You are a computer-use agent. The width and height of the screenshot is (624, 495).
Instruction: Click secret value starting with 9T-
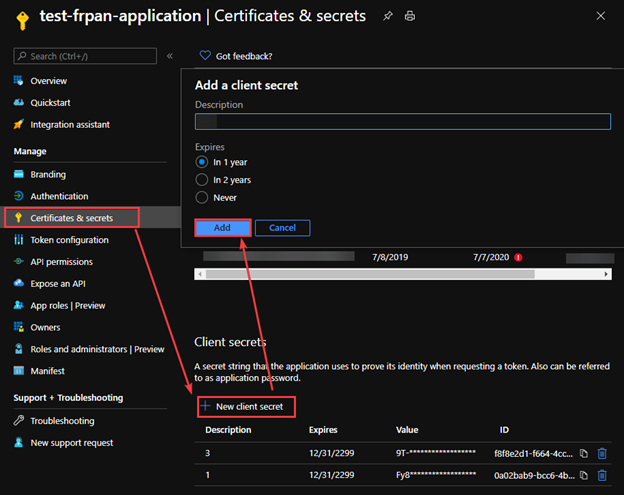click(x=436, y=453)
